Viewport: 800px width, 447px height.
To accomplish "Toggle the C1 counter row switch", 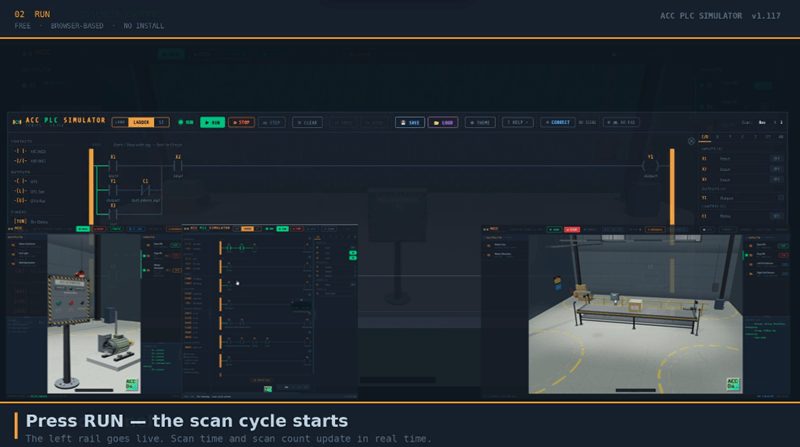I will pos(777,216).
